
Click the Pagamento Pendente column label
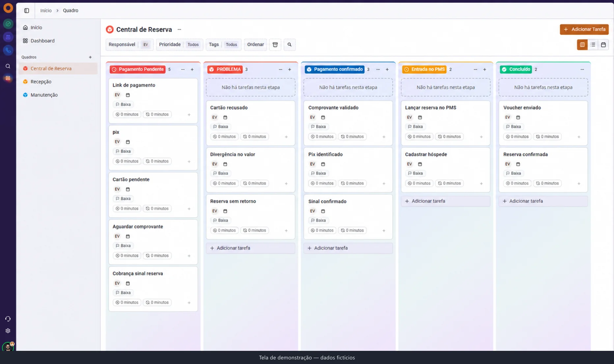[137, 69]
